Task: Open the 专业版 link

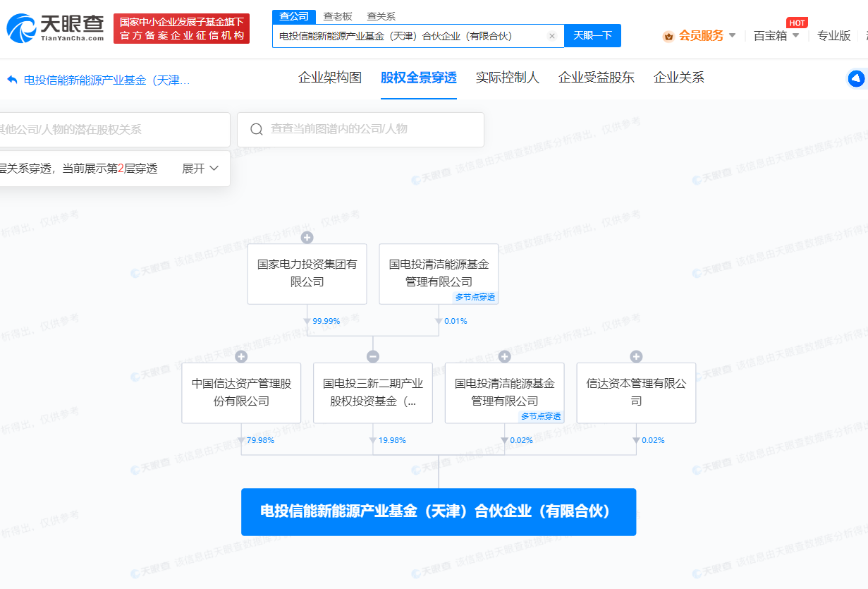Action: [x=834, y=36]
